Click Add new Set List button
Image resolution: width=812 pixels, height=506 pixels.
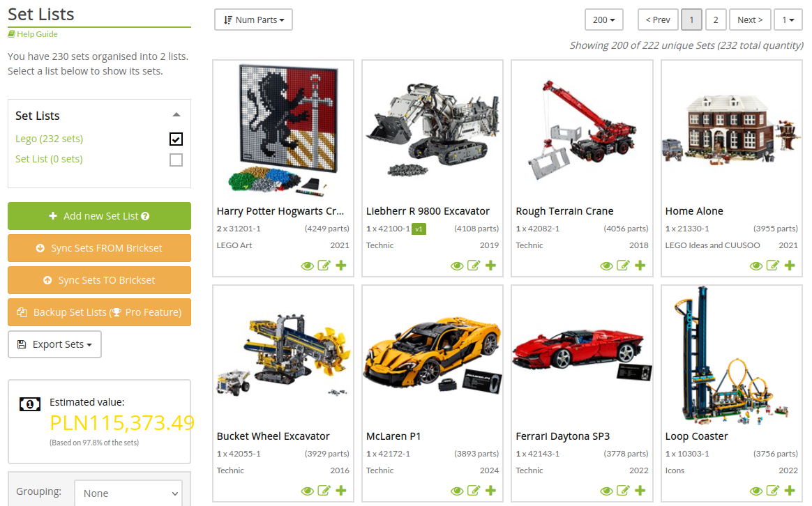click(100, 216)
